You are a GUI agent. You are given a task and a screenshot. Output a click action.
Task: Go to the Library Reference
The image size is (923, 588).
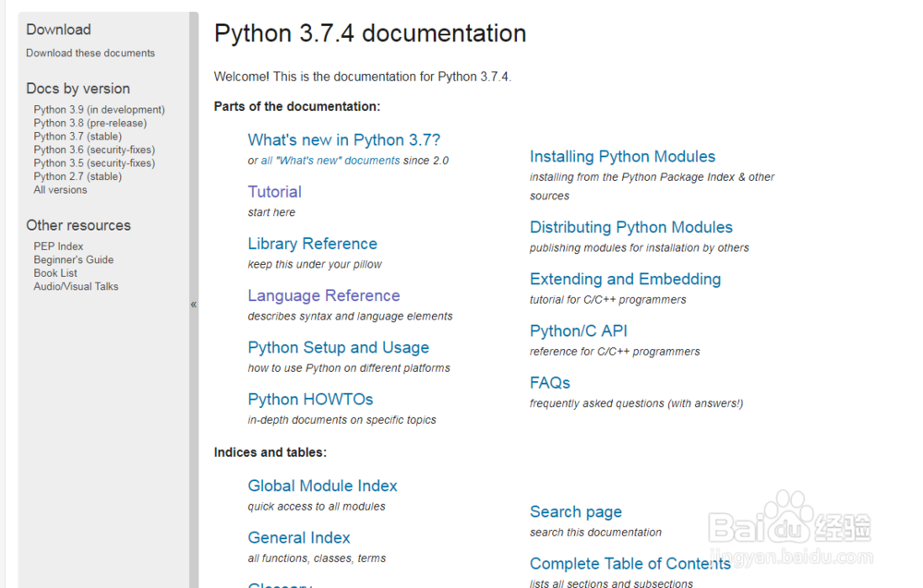tap(312, 244)
